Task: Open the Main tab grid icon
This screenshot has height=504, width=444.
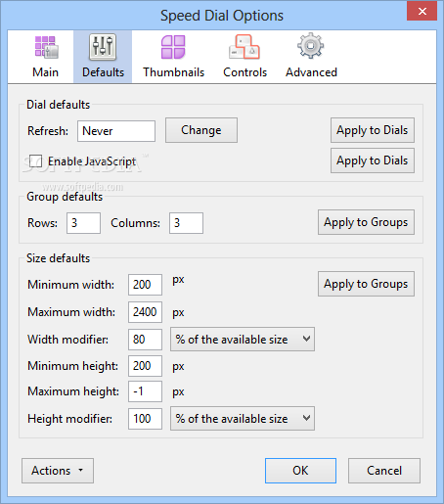Action: 46,47
